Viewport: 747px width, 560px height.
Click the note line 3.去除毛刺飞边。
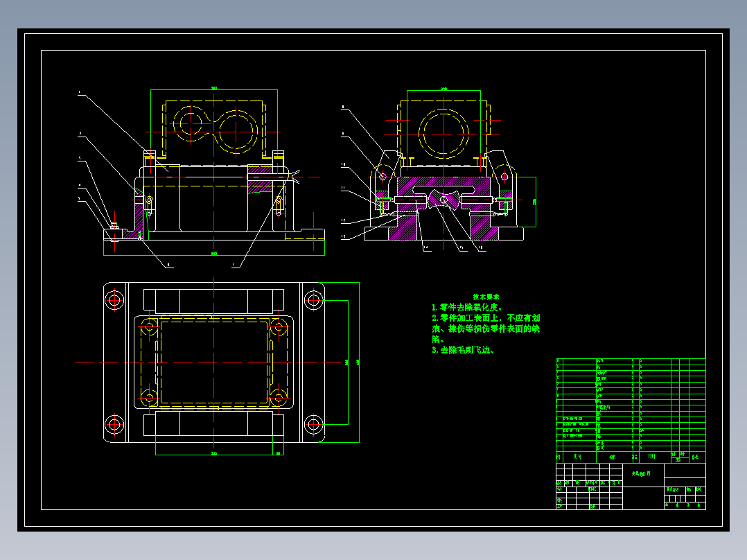click(x=464, y=350)
